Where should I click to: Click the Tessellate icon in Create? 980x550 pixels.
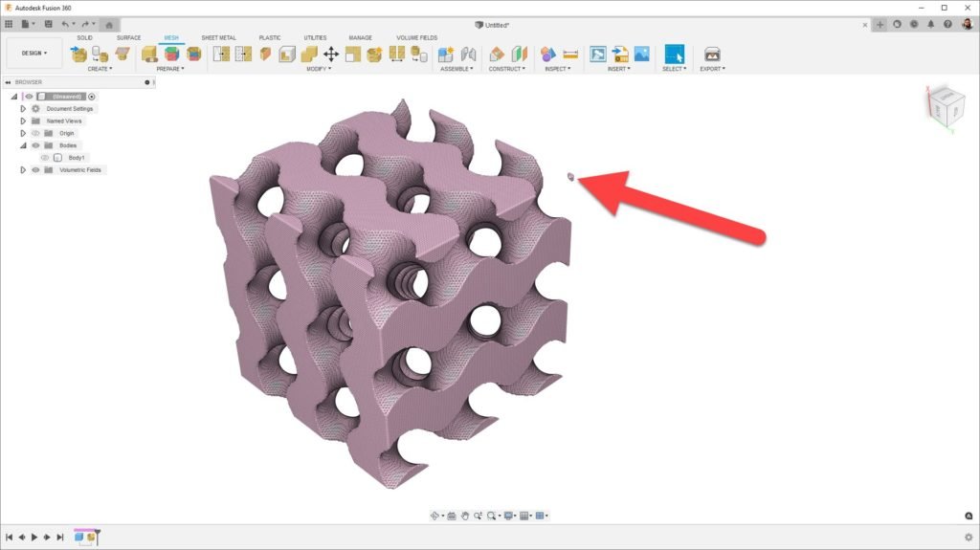(100, 54)
